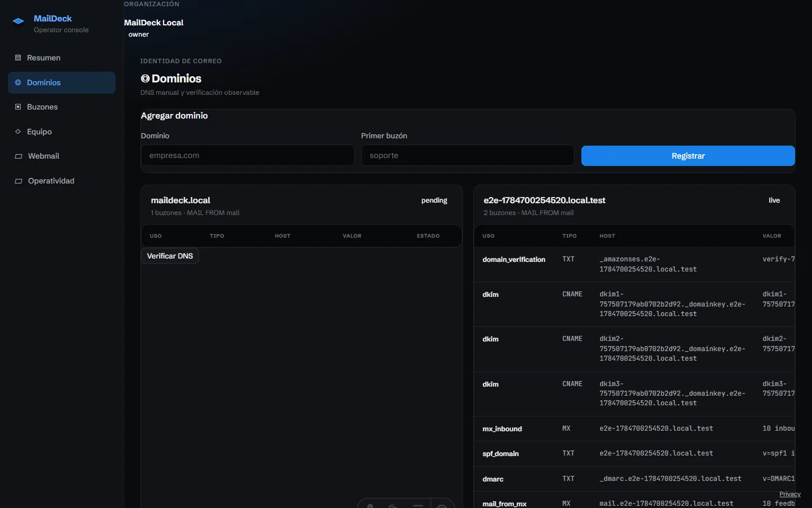Click the host value in the mx_inbound row
The image size is (812, 508).
pos(656,428)
